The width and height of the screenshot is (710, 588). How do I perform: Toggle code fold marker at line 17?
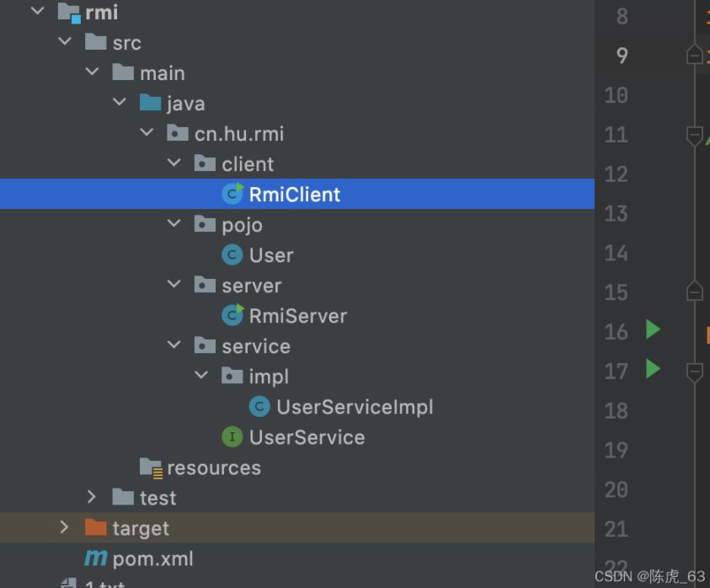pos(694,372)
